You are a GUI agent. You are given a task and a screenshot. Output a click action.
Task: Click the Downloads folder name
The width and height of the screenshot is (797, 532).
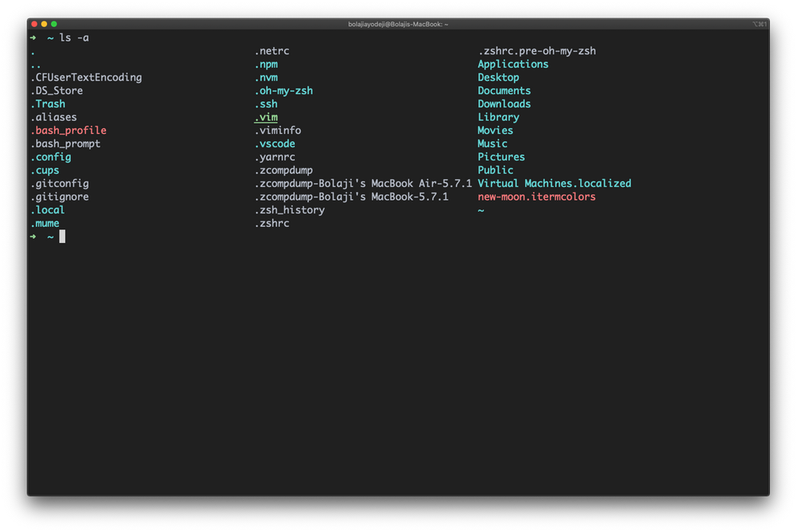point(504,104)
